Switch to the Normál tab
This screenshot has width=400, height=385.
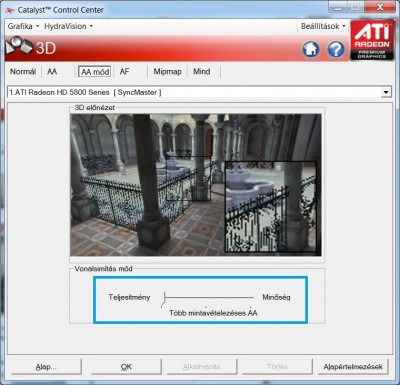23,72
